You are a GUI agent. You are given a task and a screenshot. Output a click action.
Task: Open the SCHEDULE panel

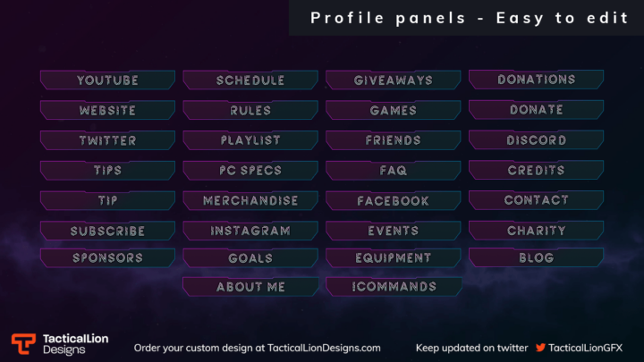(x=250, y=80)
